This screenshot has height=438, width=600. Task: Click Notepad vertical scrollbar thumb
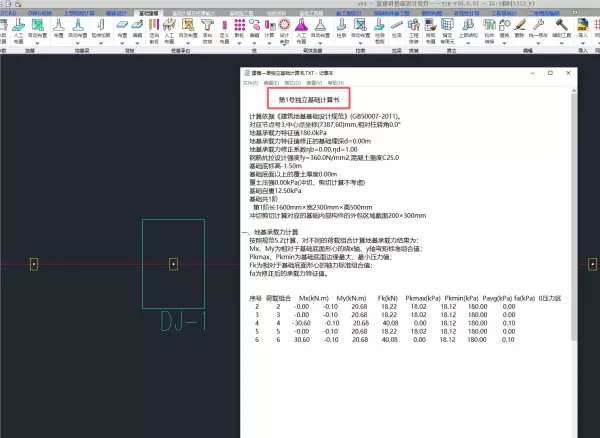pyautogui.click(x=574, y=216)
